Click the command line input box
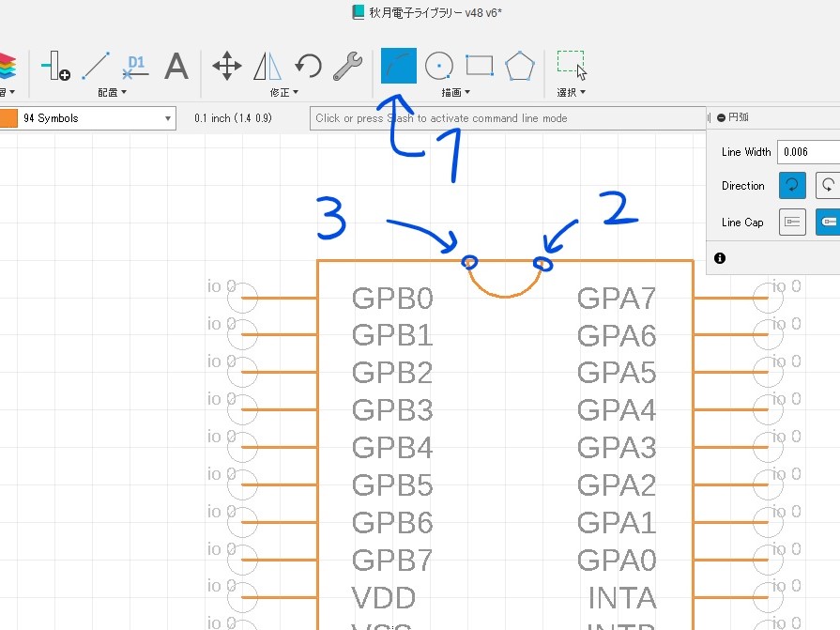This screenshot has height=630, width=840. coord(508,118)
